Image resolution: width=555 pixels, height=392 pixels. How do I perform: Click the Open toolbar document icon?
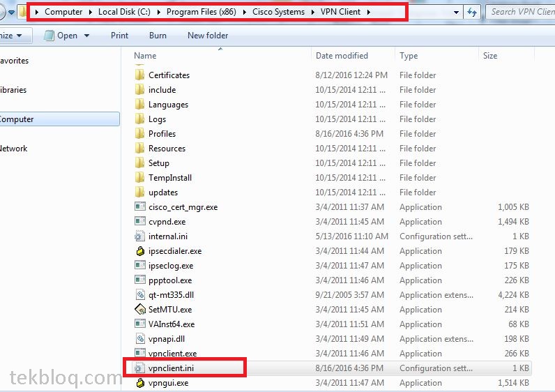(49, 36)
